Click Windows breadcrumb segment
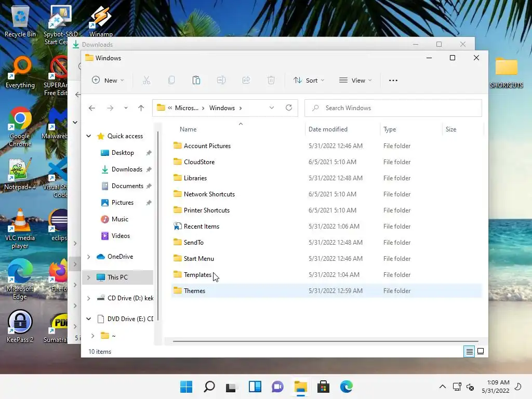Screen dimensions: 532x399 [x=222, y=108]
